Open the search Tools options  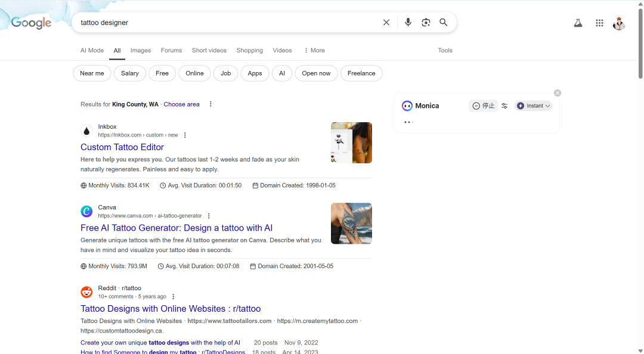click(x=445, y=51)
